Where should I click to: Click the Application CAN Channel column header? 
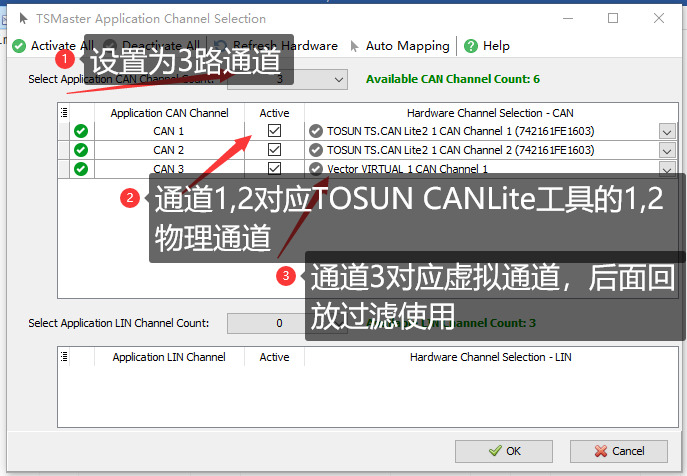tap(170, 113)
